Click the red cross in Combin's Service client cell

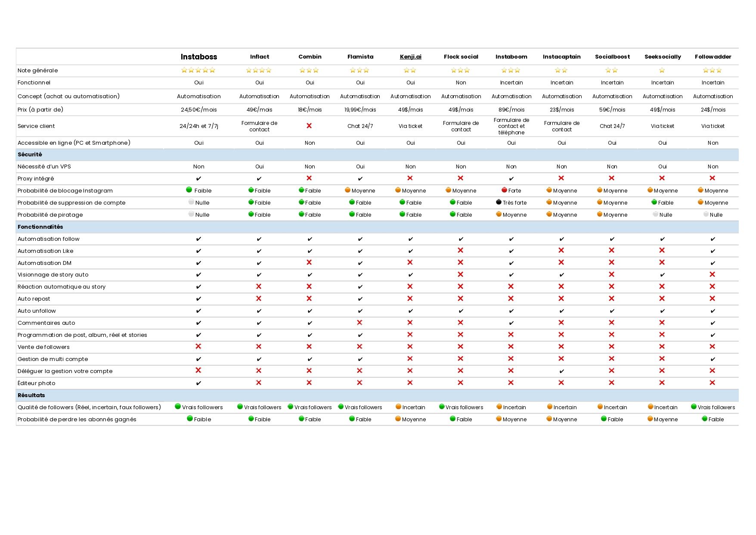pyautogui.click(x=309, y=126)
